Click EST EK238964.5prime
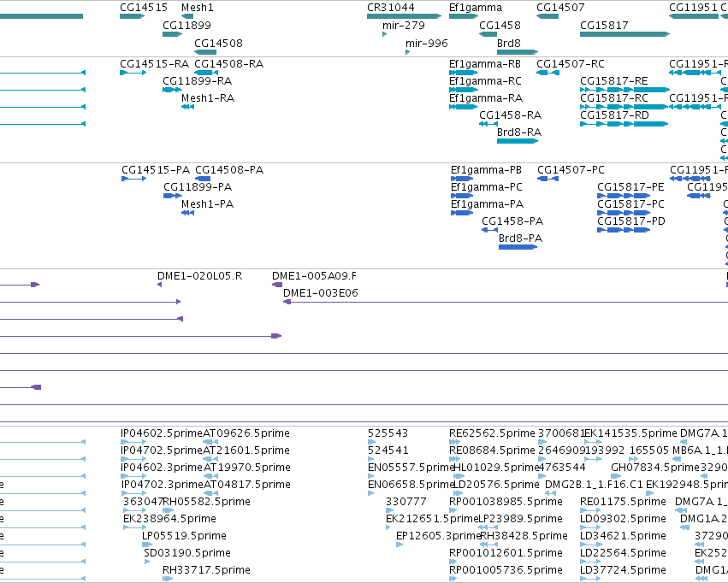This screenshot has height=583, width=728. coord(134,527)
